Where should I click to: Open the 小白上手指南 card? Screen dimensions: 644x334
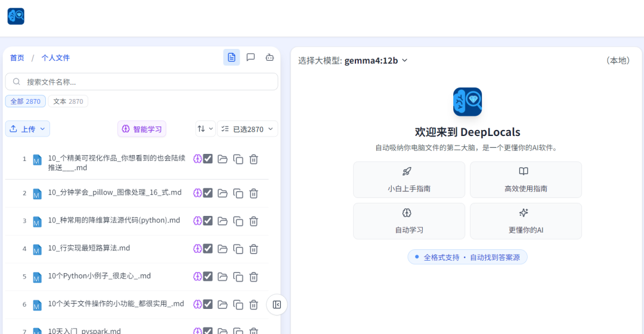pyautogui.click(x=409, y=180)
